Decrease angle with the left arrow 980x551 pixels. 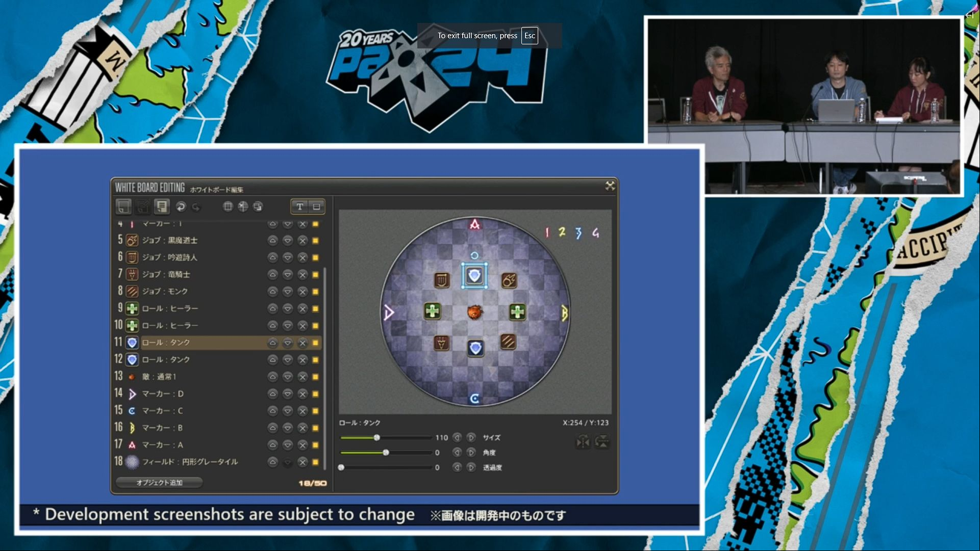tap(457, 452)
